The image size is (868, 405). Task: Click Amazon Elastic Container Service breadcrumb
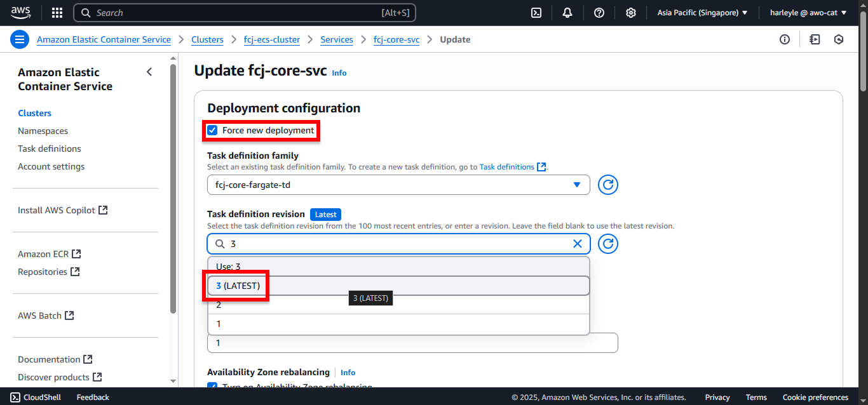(104, 39)
